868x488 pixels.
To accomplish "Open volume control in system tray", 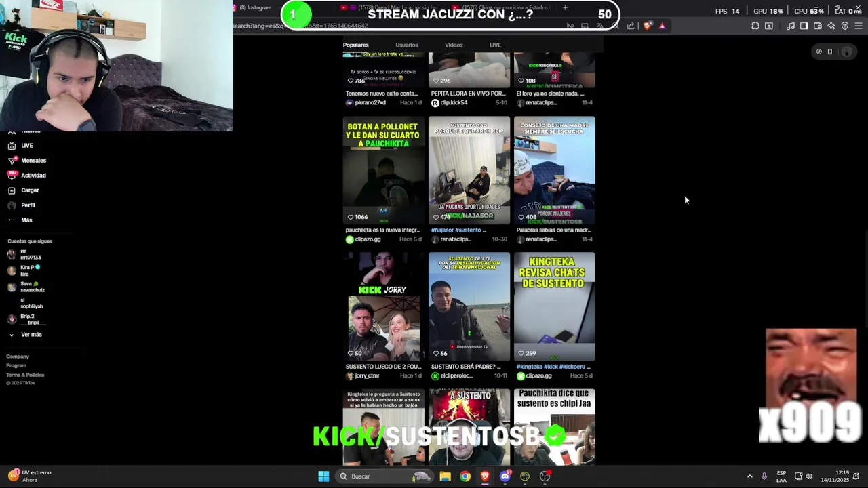I will click(x=809, y=476).
